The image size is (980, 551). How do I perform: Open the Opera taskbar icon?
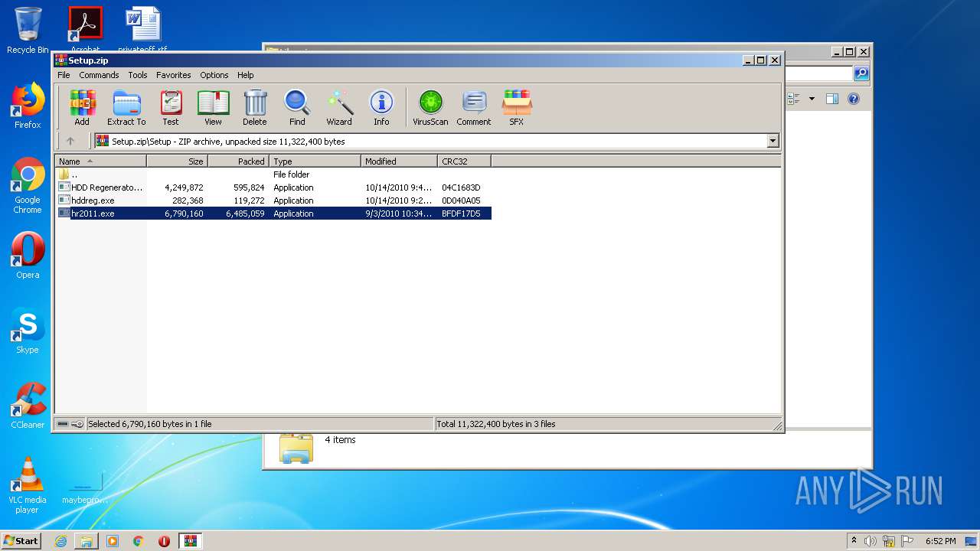[x=164, y=541]
